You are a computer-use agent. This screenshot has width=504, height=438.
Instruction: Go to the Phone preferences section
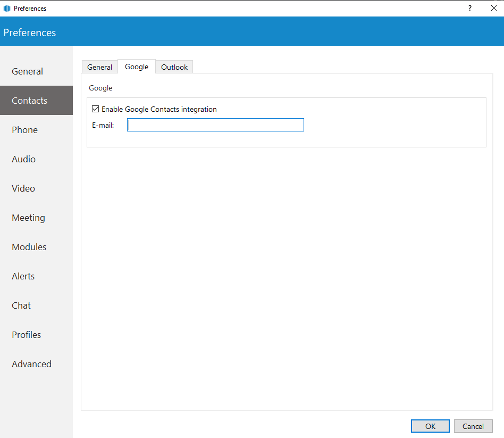point(24,130)
